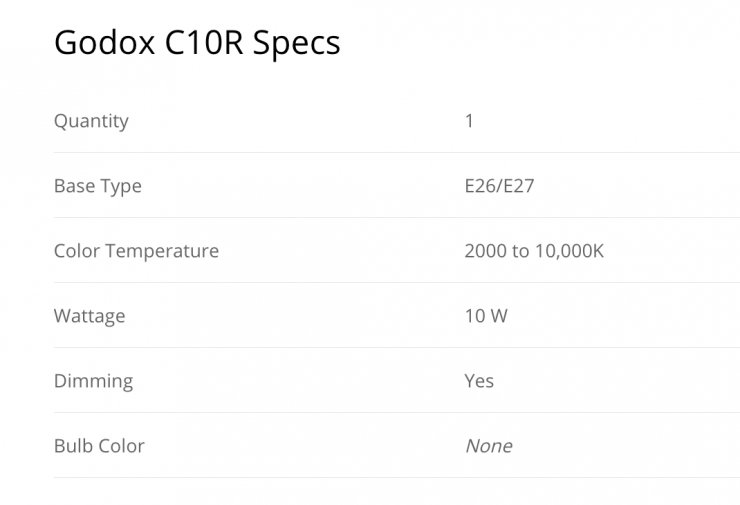Select the 'Base Type' label

tap(97, 186)
